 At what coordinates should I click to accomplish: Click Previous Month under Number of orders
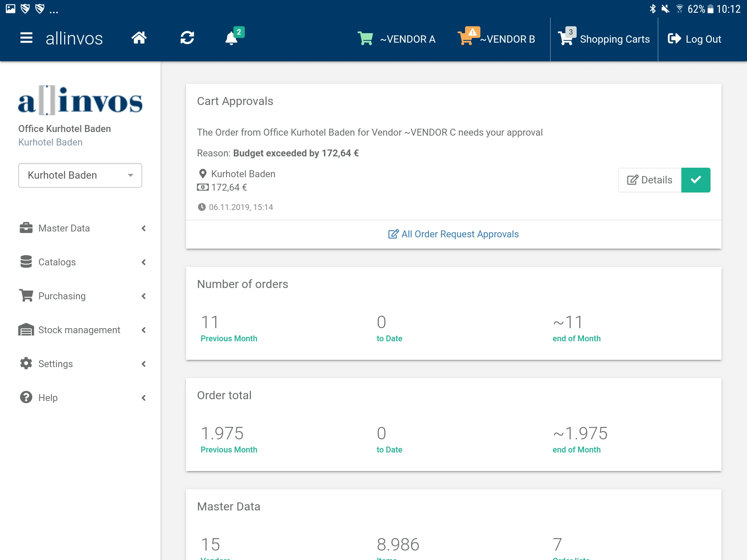click(229, 338)
